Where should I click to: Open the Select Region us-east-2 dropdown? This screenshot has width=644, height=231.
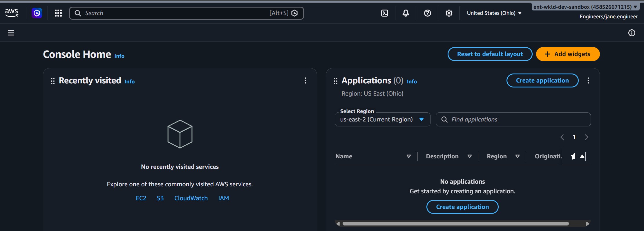(x=382, y=119)
